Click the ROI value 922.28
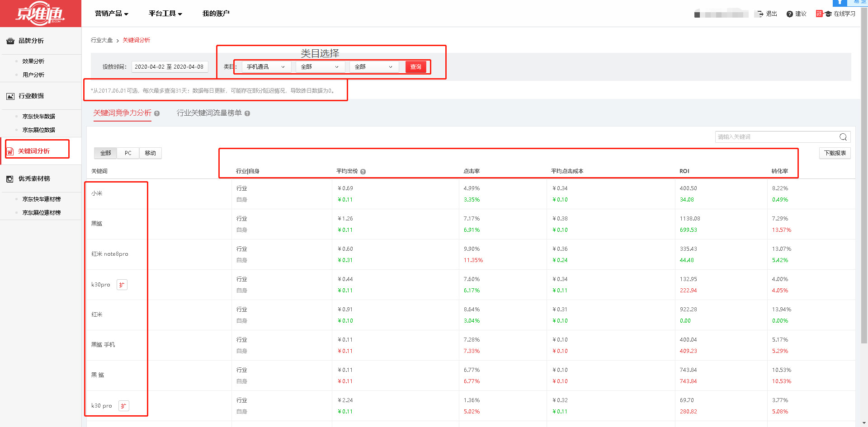The image size is (868, 427). [x=689, y=310]
